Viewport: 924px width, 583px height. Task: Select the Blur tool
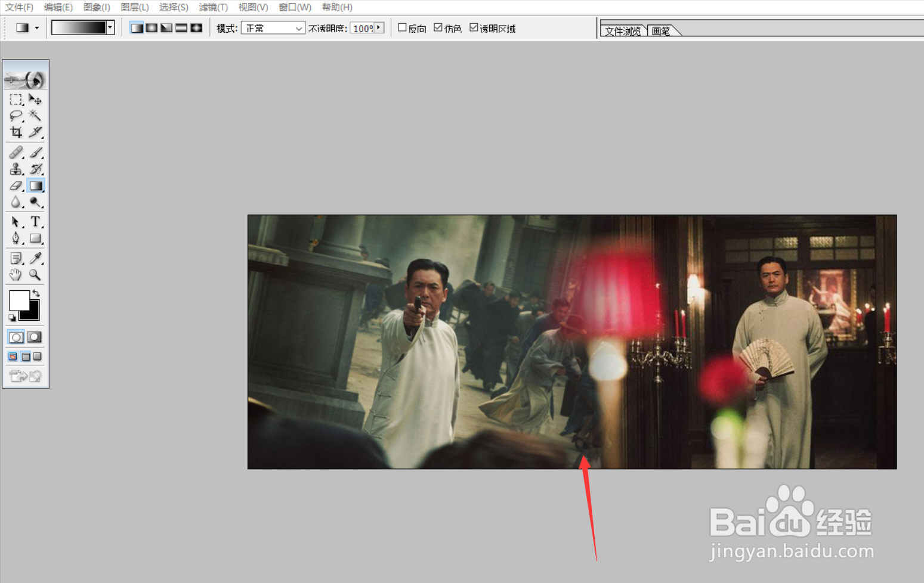(x=16, y=203)
